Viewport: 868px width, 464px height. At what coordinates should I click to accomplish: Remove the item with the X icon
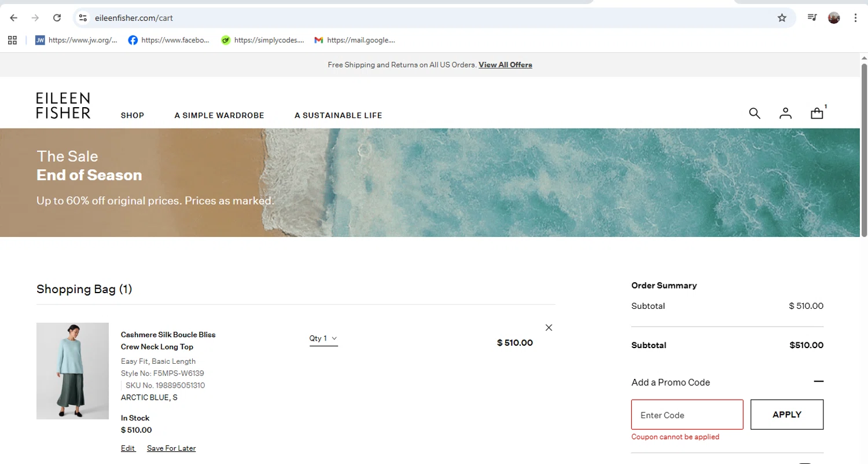tap(549, 327)
